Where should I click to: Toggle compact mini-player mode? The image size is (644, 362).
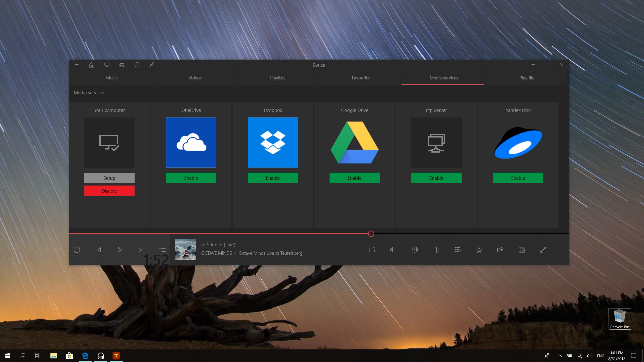click(x=521, y=250)
